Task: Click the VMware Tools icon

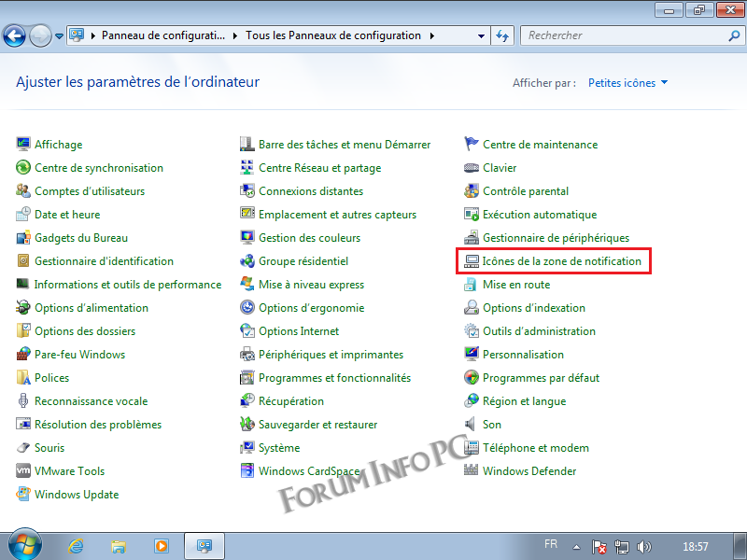Action: (x=22, y=470)
